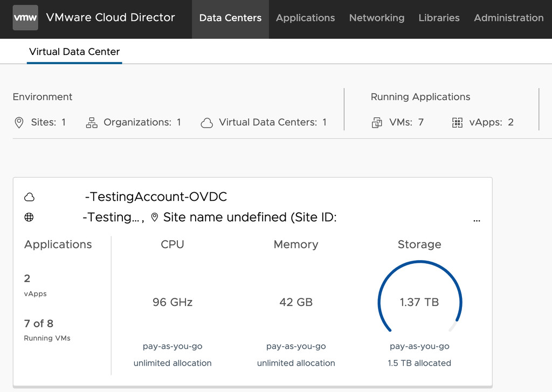552x392 pixels.
Task: Go to Administration
Action: (x=508, y=18)
